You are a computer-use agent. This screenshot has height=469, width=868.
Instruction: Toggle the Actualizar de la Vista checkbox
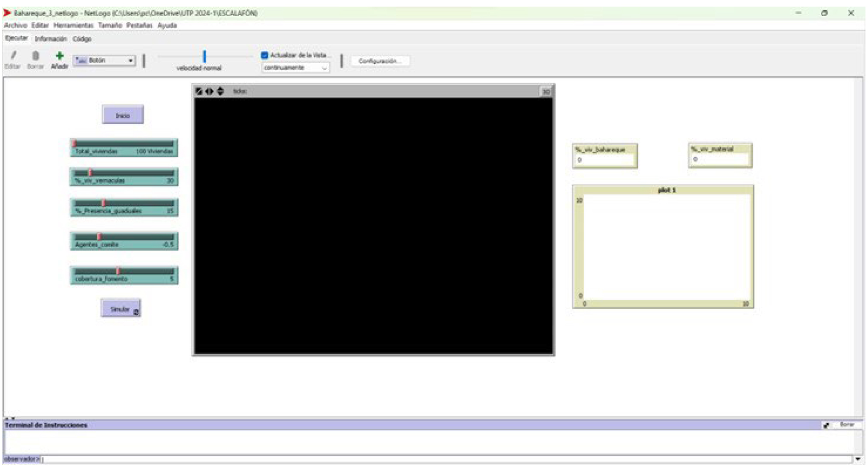(x=264, y=55)
